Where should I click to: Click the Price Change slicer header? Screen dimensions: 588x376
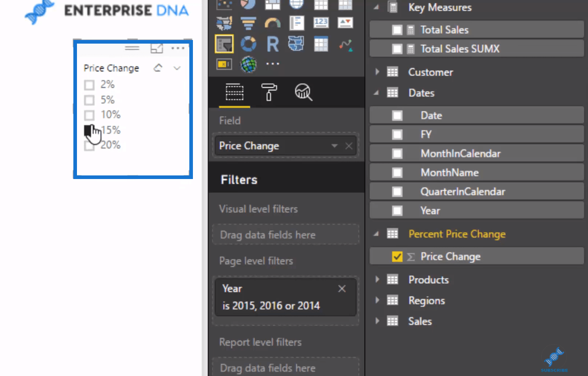point(111,68)
